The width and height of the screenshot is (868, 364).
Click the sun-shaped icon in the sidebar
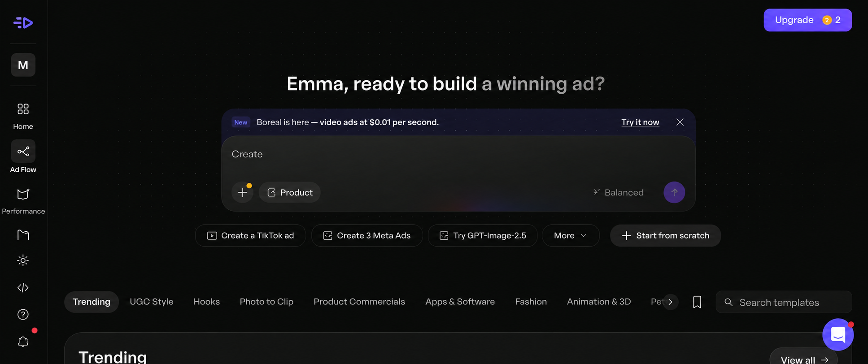(x=23, y=260)
